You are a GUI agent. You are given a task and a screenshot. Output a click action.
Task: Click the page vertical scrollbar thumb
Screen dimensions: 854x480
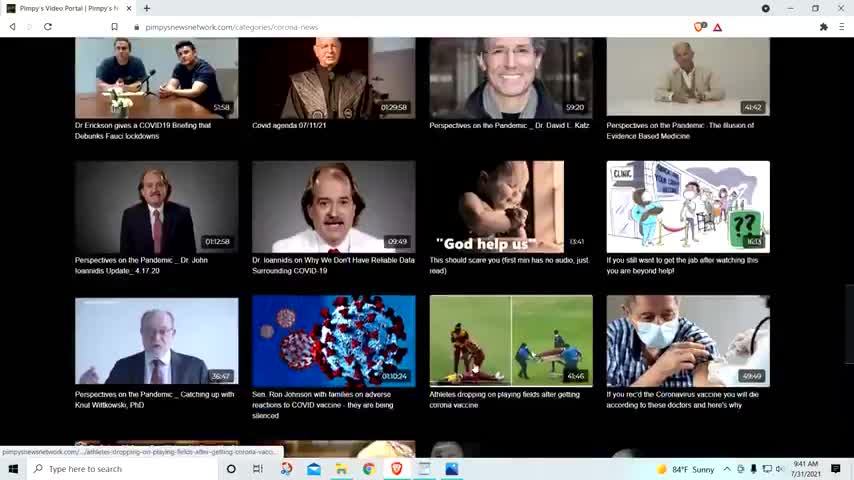tap(850, 324)
